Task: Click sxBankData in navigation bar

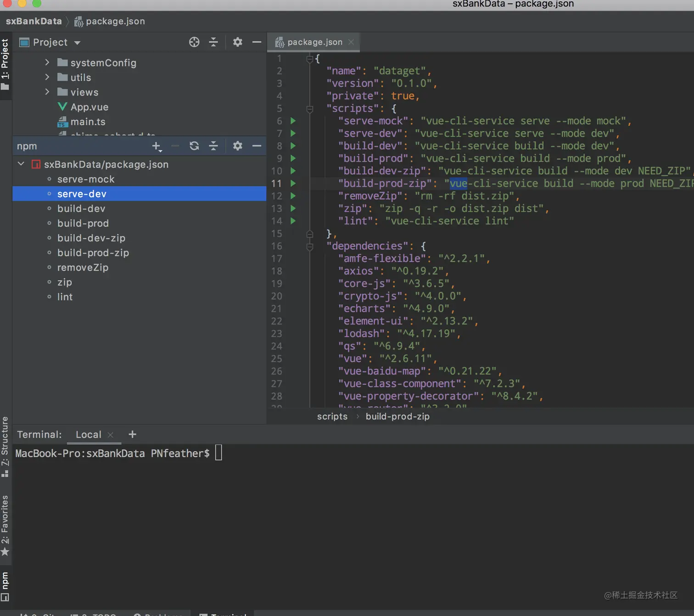Action: coord(34,21)
